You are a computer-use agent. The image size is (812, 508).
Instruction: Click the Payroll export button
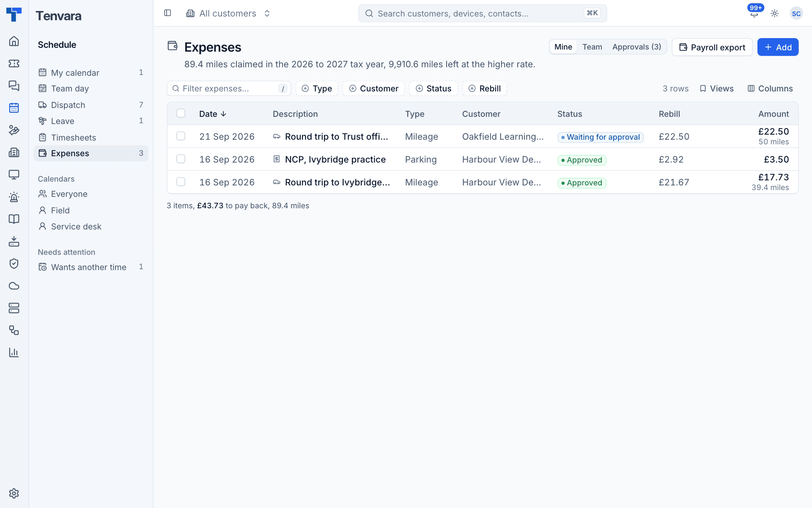(x=712, y=47)
